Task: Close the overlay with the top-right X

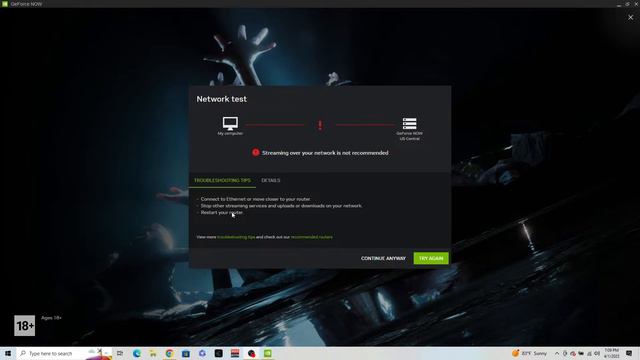Action: coord(631,18)
